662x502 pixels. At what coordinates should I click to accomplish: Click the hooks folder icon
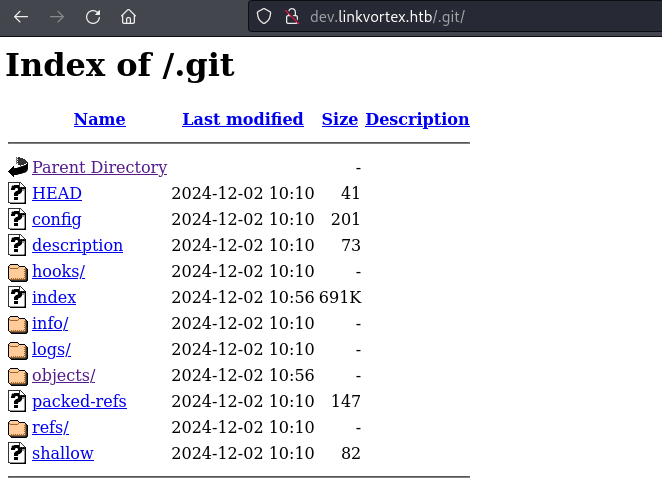pyautogui.click(x=18, y=272)
